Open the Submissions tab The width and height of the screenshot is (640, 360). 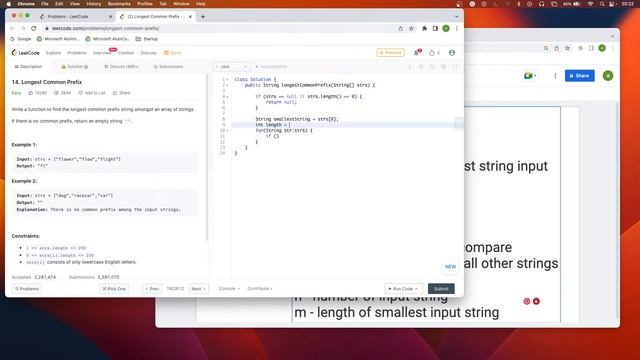tap(168, 67)
